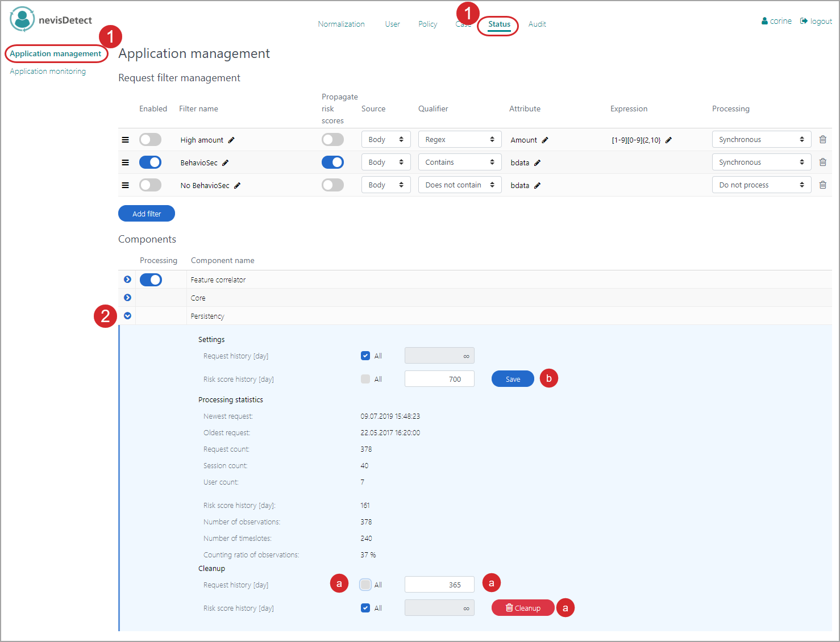Edit the regex expression using its pencil icon
Screen dimensions: 840x642
coord(668,140)
